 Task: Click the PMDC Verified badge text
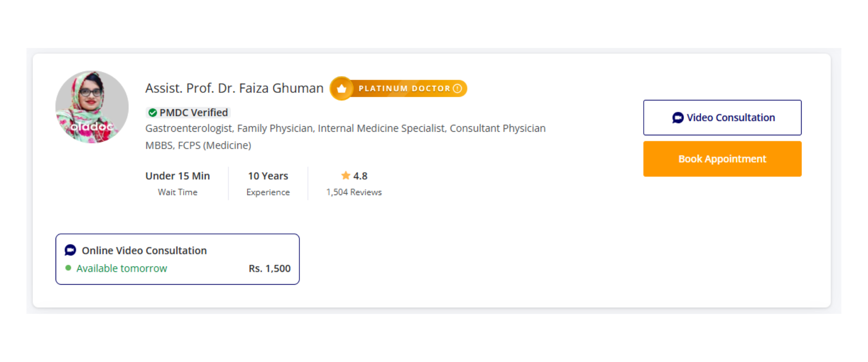[193, 113]
